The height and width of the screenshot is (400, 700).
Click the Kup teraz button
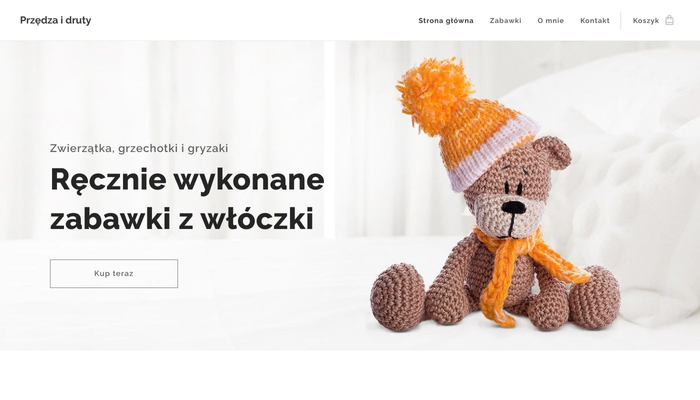point(114,274)
